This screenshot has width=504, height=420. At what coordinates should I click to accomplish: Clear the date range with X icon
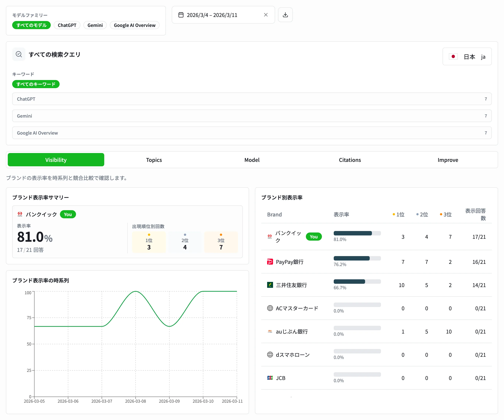coord(266,15)
